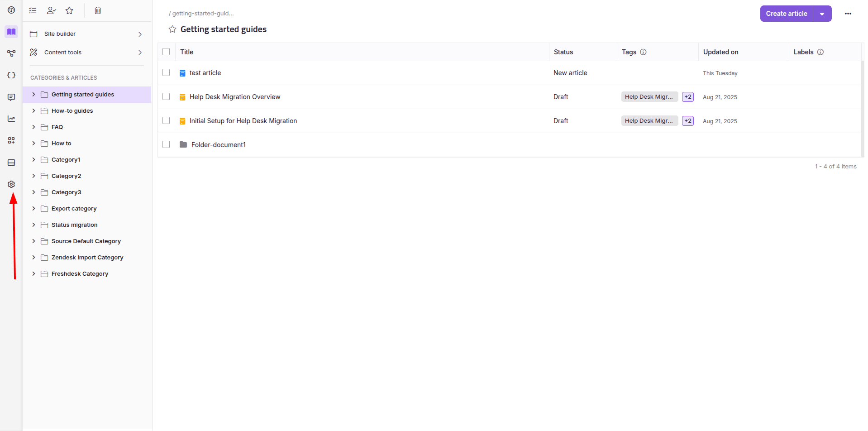868x431 pixels.
Task: Expand the Export category tree chevron
Action: (x=33, y=208)
